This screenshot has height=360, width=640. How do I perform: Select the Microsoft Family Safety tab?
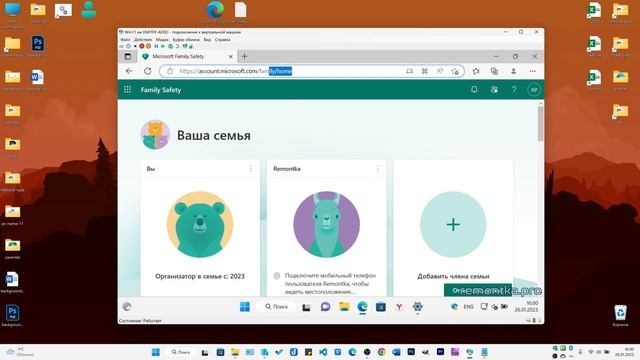coord(187,56)
